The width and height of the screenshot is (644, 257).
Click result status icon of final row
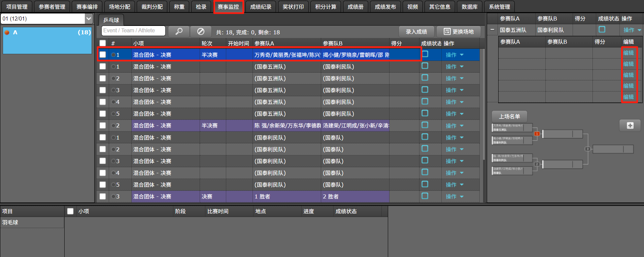coord(425,196)
